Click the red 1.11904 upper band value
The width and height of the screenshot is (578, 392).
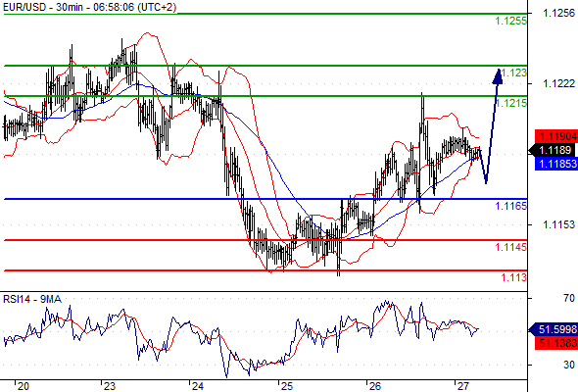tap(556, 136)
